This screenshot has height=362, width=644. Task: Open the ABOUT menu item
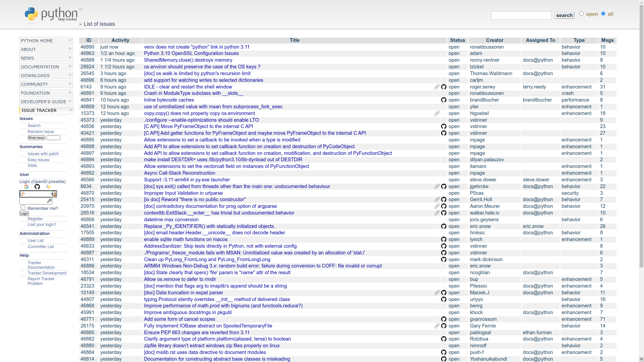pyautogui.click(x=46, y=49)
